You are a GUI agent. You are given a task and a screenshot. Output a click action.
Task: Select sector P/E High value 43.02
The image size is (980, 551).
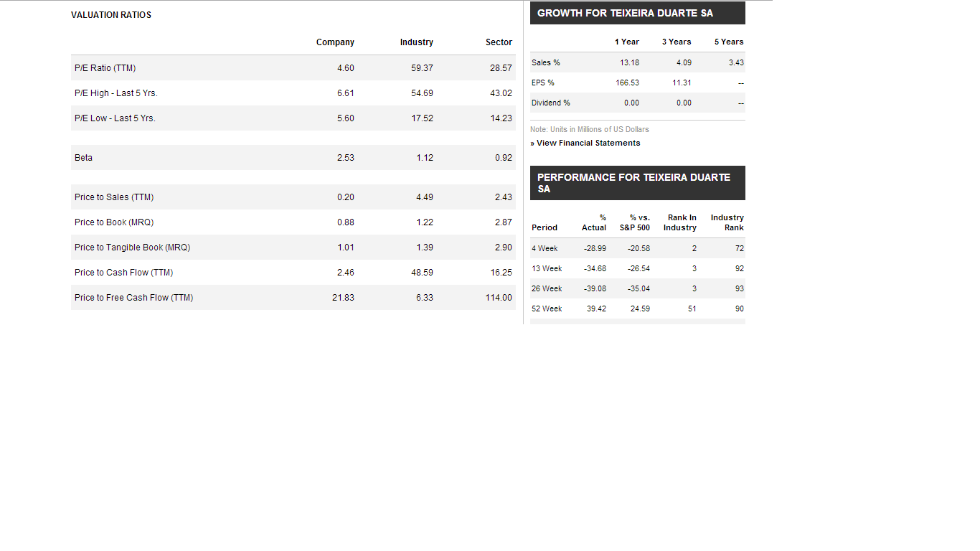pos(501,93)
